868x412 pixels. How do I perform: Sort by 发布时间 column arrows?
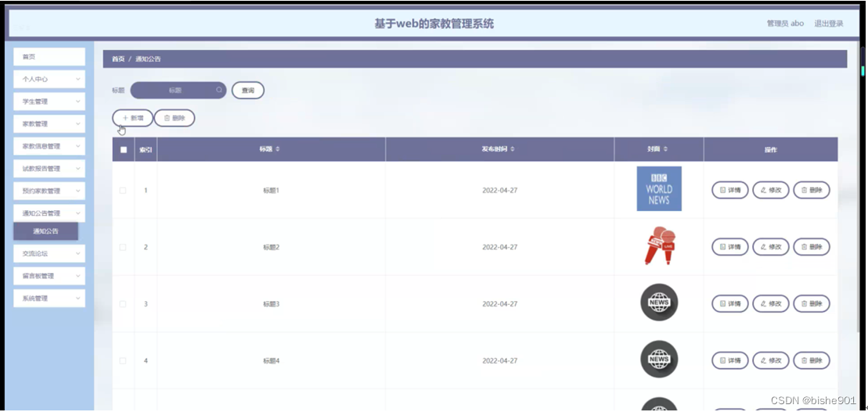pos(513,149)
